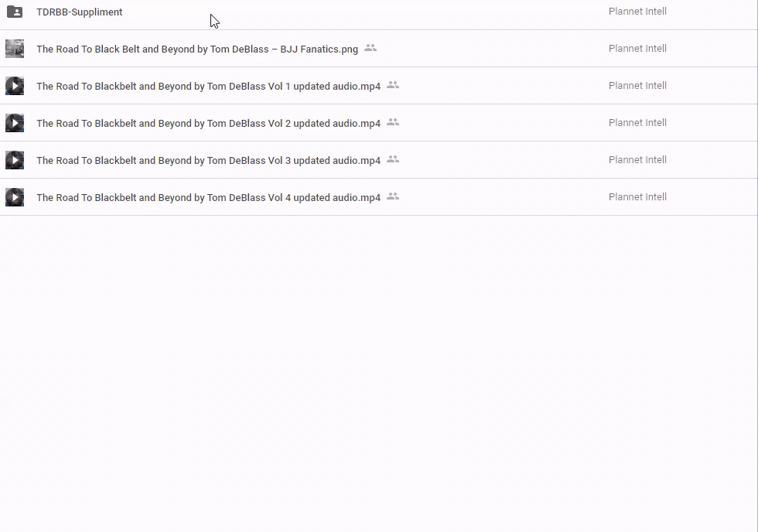Click shared people icon beside Vol 1 video
758x532 pixels.
point(393,85)
